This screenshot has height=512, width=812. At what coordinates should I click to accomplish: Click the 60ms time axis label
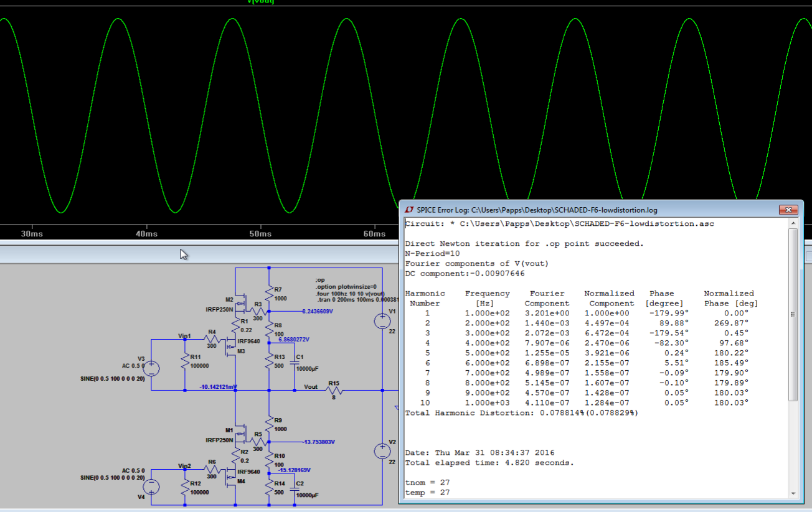pos(374,233)
